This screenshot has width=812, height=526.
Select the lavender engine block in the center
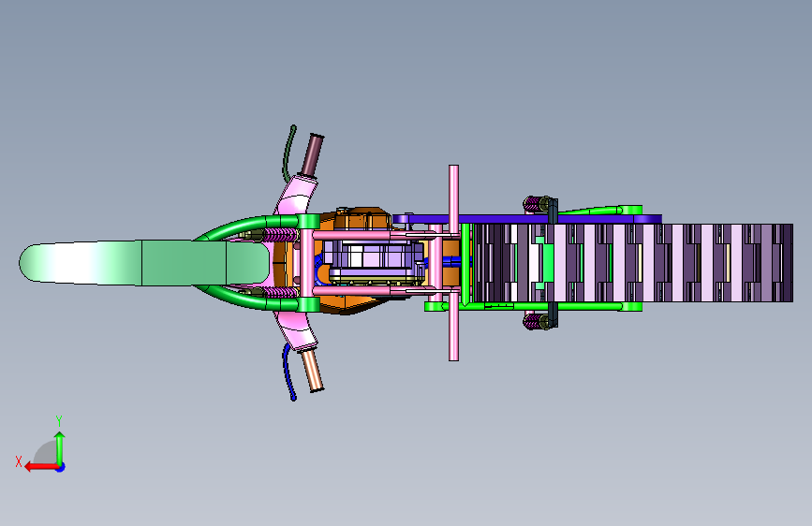(x=374, y=262)
